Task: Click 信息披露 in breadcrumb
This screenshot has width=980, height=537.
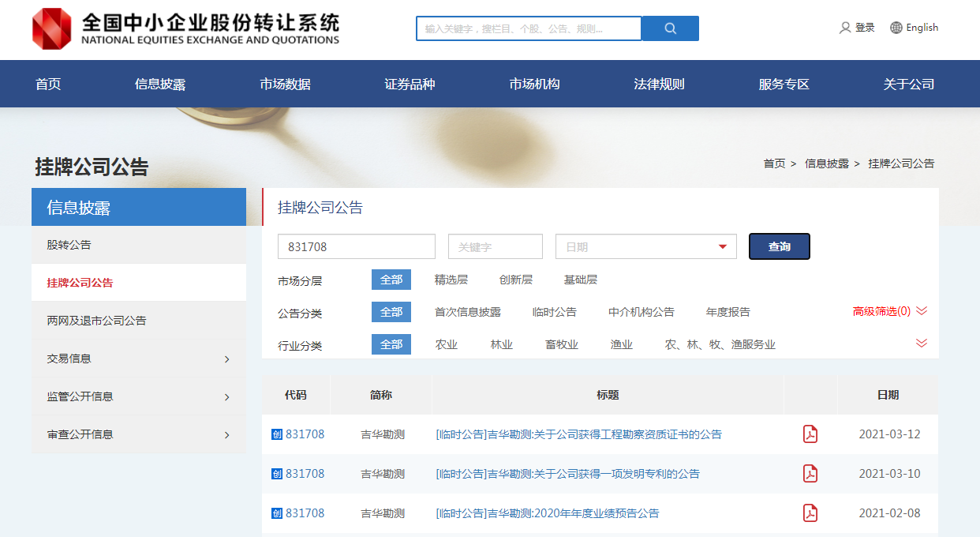Action: (827, 163)
